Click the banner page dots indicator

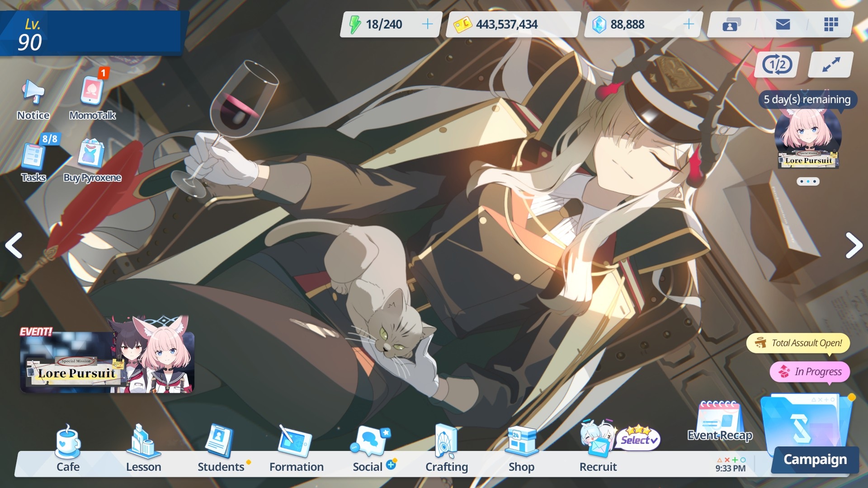point(808,181)
